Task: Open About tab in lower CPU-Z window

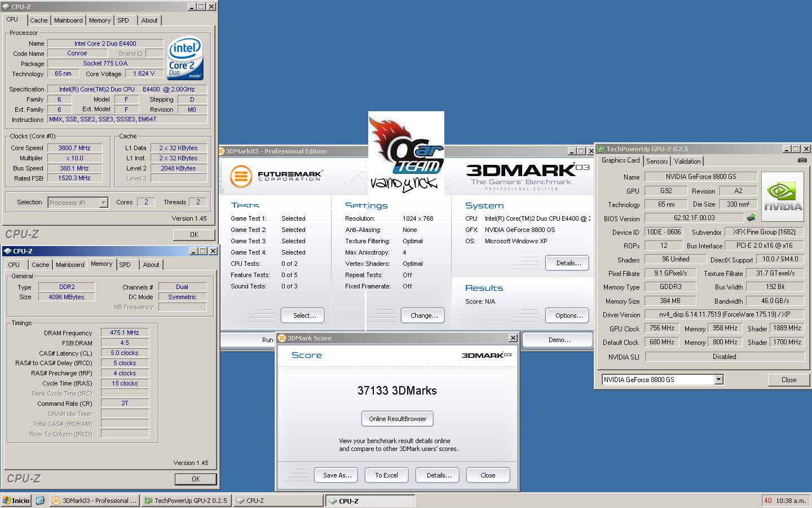Action: coord(151,265)
